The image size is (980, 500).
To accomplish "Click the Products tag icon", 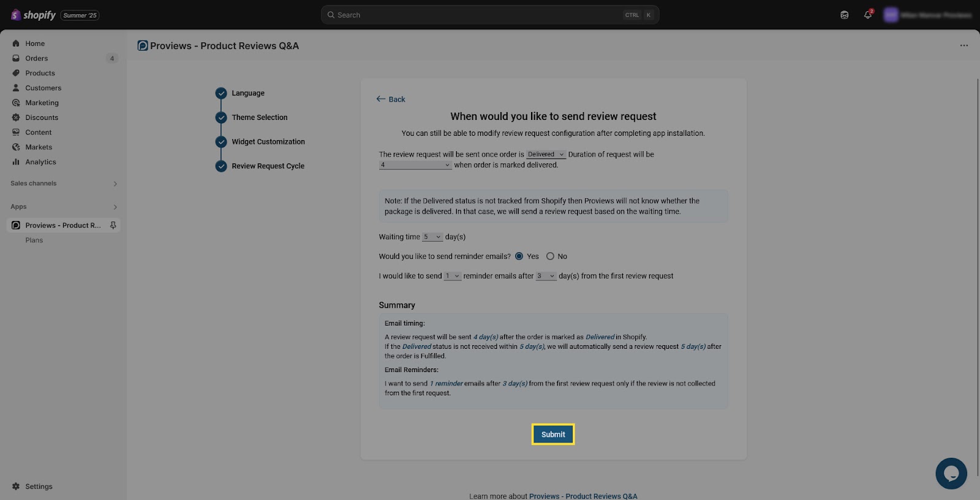I will click(16, 73).
